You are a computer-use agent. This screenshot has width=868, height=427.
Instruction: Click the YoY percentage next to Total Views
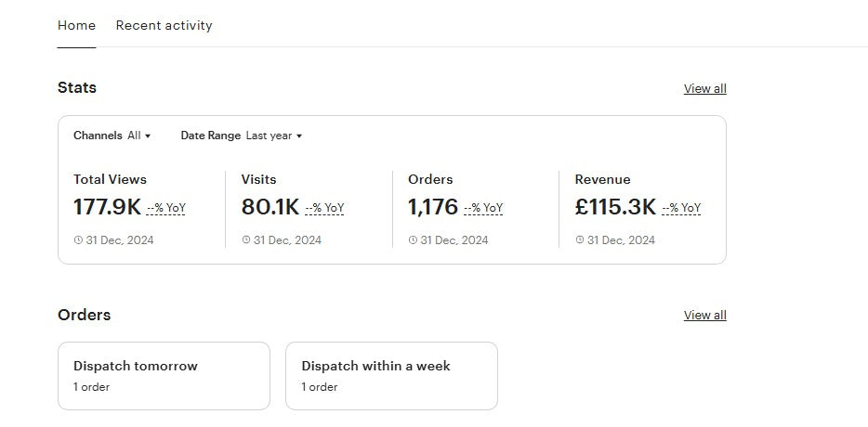point(165,208)
